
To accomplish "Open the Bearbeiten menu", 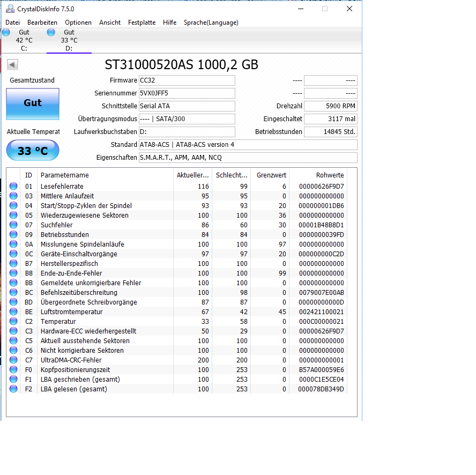I will pyautogui.click(x=42, y=23).
